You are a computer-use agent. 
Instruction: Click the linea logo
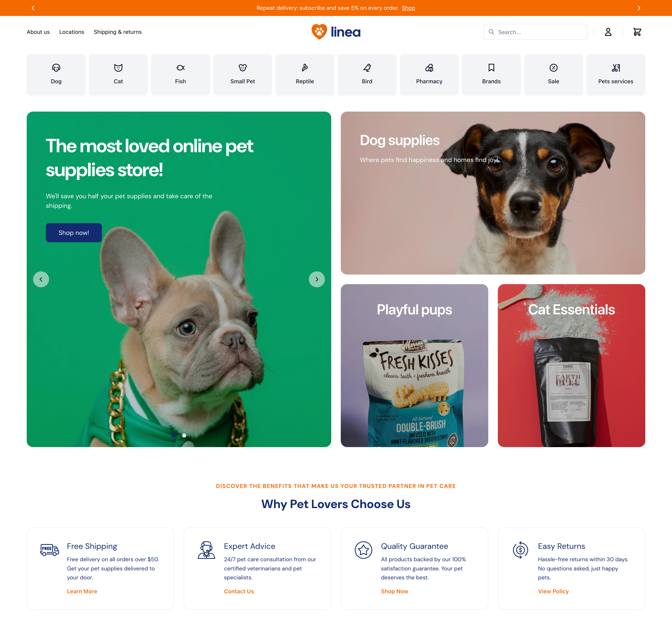[336, 32]
